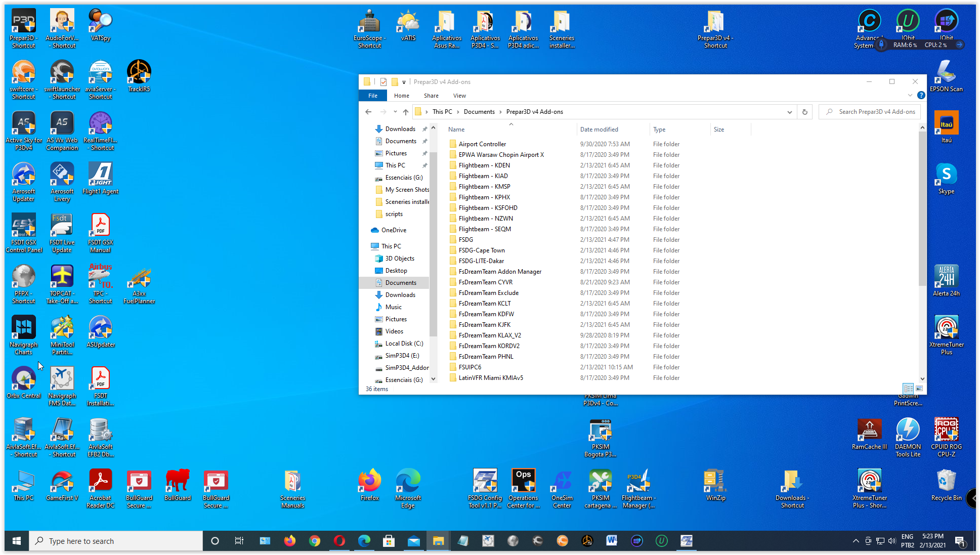Go up one folder level arrow
The width and height of the screenshot is (980, 555).
406,112
